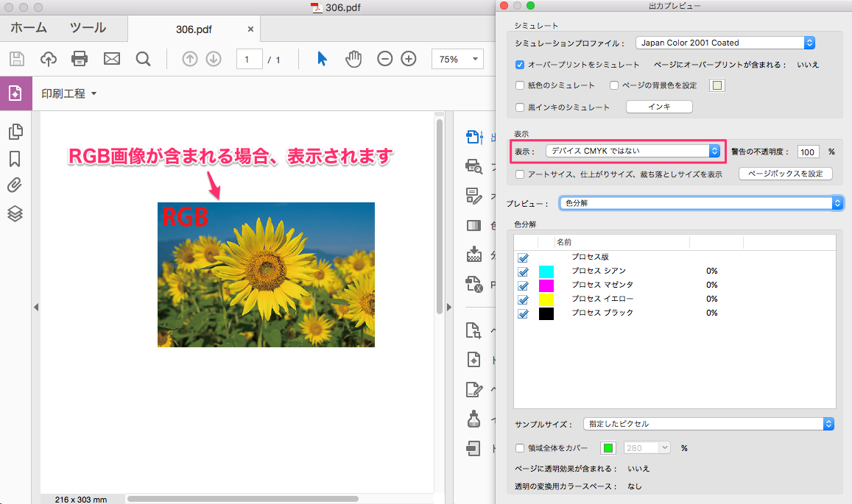Screen dimensions: 852x504
Task: Select the arrow selection tool
Action: 323,59
